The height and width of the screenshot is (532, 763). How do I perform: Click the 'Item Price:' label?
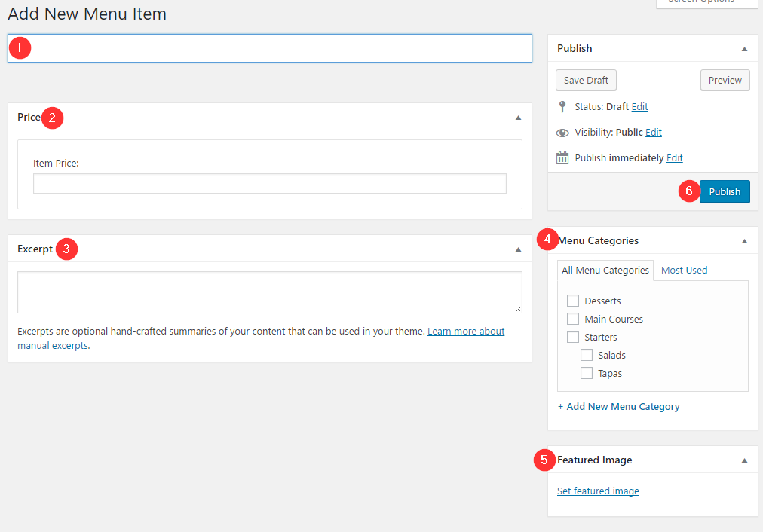56,164
